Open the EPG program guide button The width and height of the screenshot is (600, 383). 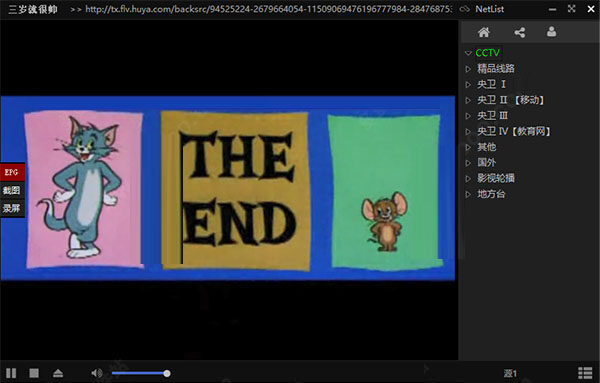pos(12,172)
